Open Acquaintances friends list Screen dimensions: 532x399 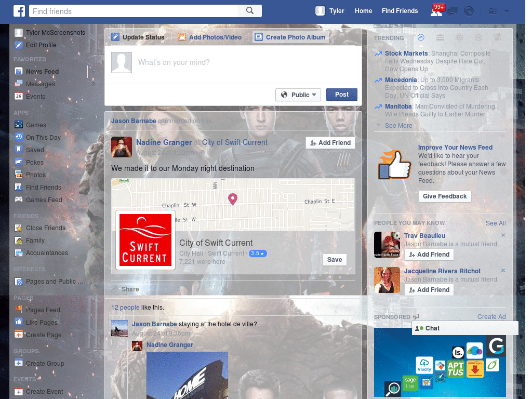(x=47, y=253)
